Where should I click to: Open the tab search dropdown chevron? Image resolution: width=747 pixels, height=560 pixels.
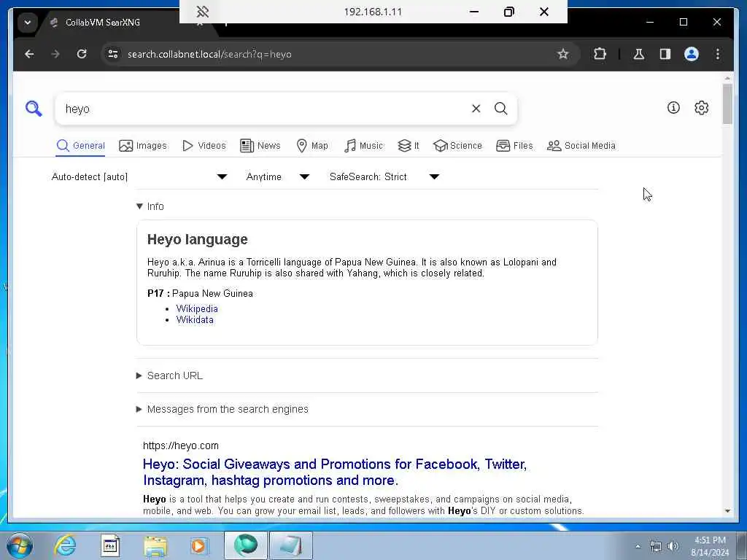(28, 23)
